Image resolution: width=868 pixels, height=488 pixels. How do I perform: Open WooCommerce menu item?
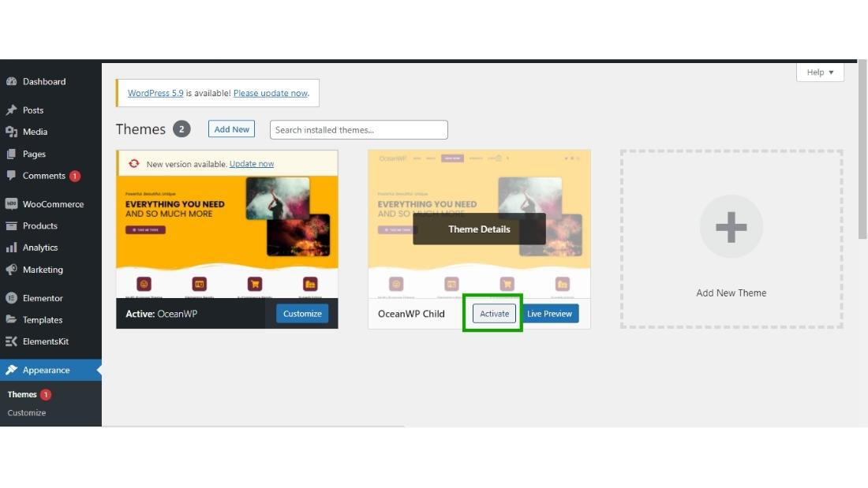pos(51,203)
